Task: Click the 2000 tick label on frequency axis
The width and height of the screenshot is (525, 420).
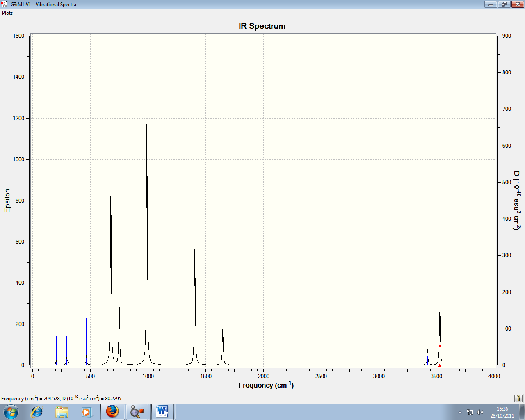Action: click(x=264, y=376)
